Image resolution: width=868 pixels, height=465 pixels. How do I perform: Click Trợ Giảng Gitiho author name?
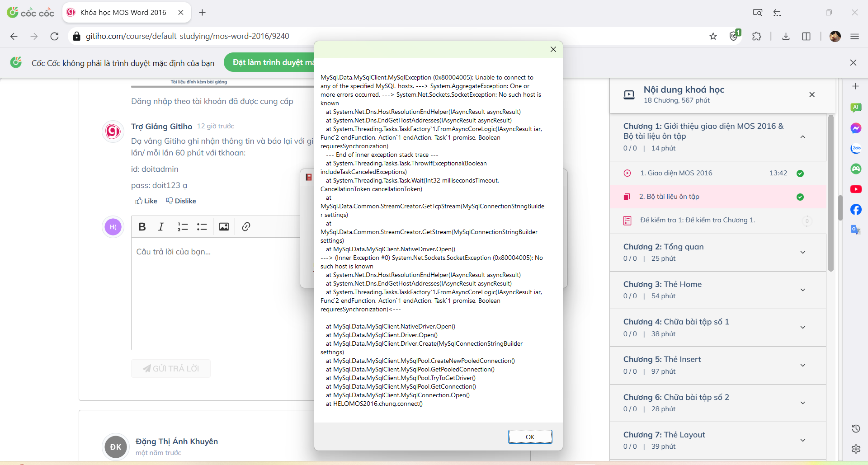pyautogui.click(x=162, y=127)
